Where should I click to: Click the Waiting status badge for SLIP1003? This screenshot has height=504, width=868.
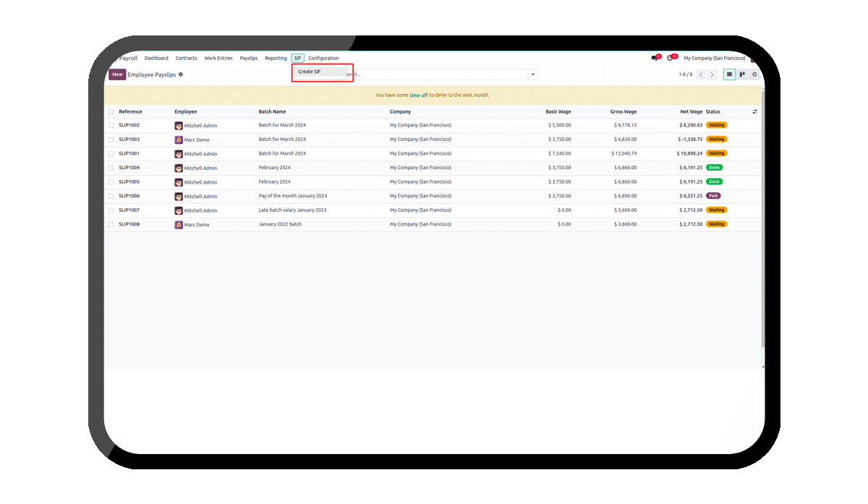point(716,140)
